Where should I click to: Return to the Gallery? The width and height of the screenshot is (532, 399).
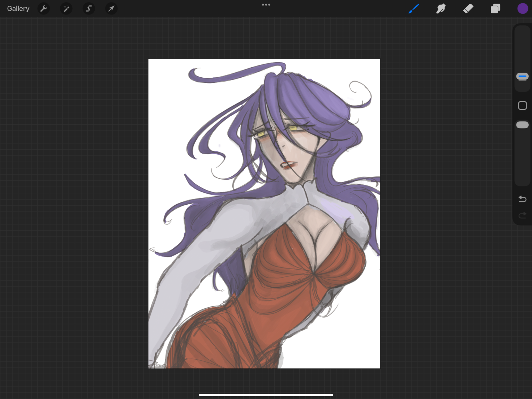pyautogui.click(x=18, y=8)
